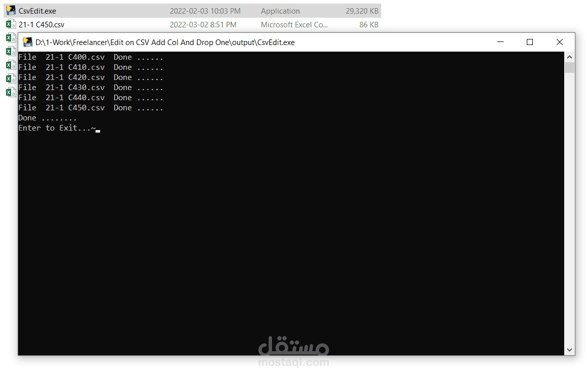This screenshot has height=376, width=588.
Task: Click the Microsoft Excel Co... type cell
Action: (294, 24)
